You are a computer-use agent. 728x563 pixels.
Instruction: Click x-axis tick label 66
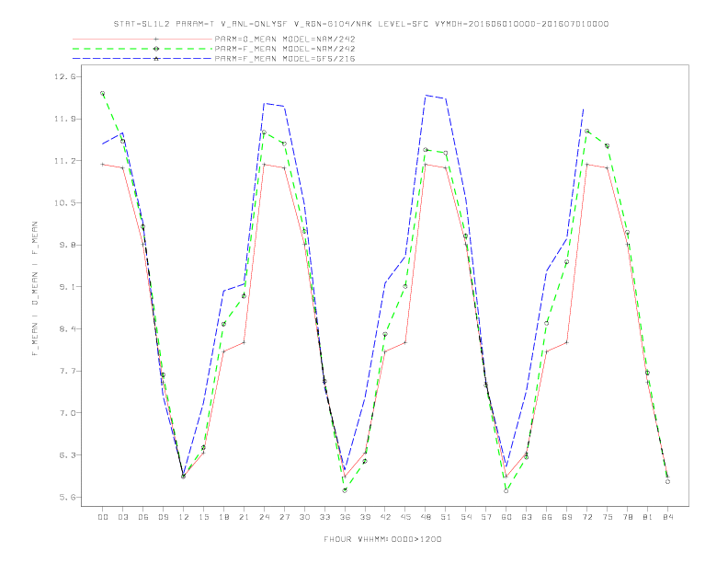point(547,517)
